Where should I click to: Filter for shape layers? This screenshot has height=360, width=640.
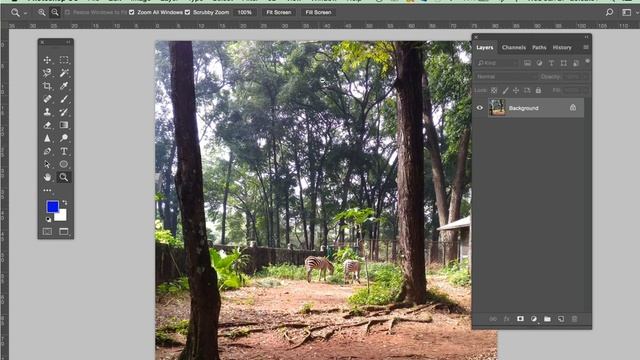564,63
